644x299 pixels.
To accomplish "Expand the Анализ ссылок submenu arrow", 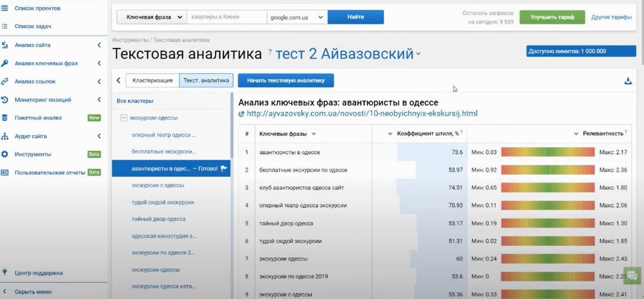I will coord(99,81).
